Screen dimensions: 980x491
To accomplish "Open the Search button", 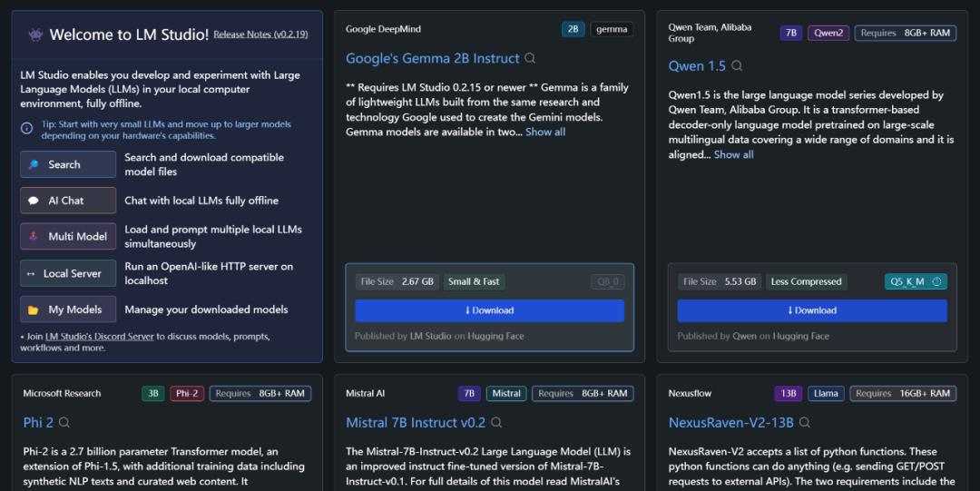I will [68, 164].
